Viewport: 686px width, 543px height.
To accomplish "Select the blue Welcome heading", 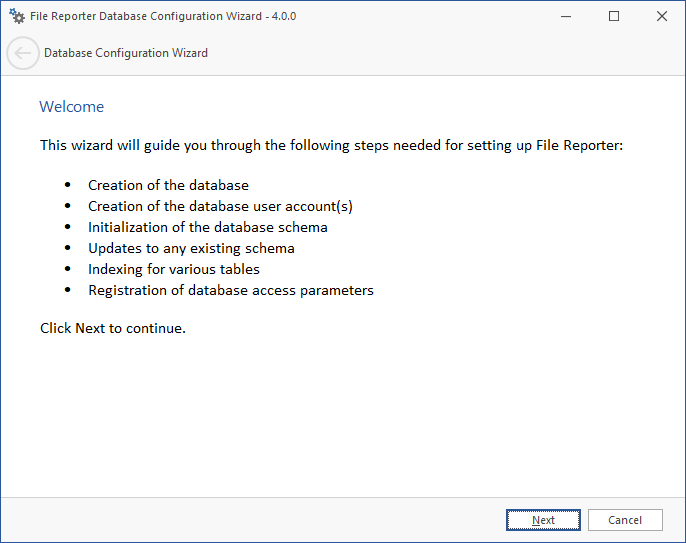I will point(71,107).
